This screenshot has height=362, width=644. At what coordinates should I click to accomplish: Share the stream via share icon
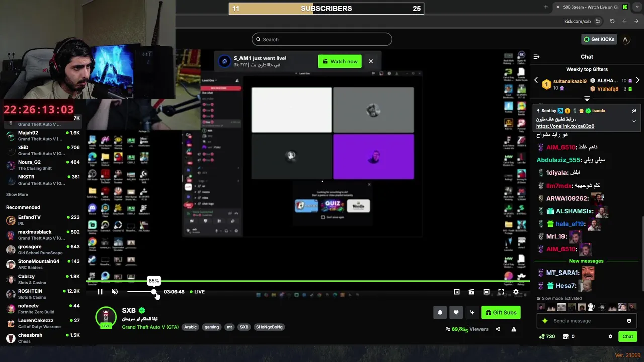498,329
